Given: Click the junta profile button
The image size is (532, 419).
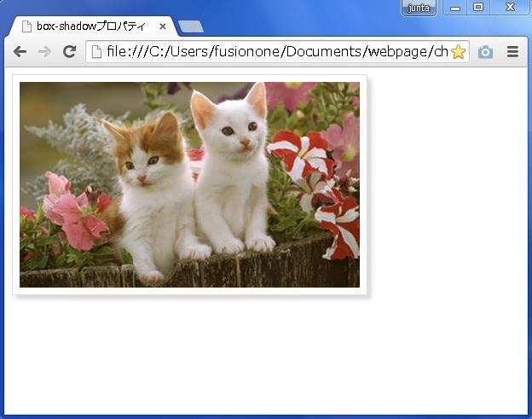Looking at the screenshot, I should 419,8.
